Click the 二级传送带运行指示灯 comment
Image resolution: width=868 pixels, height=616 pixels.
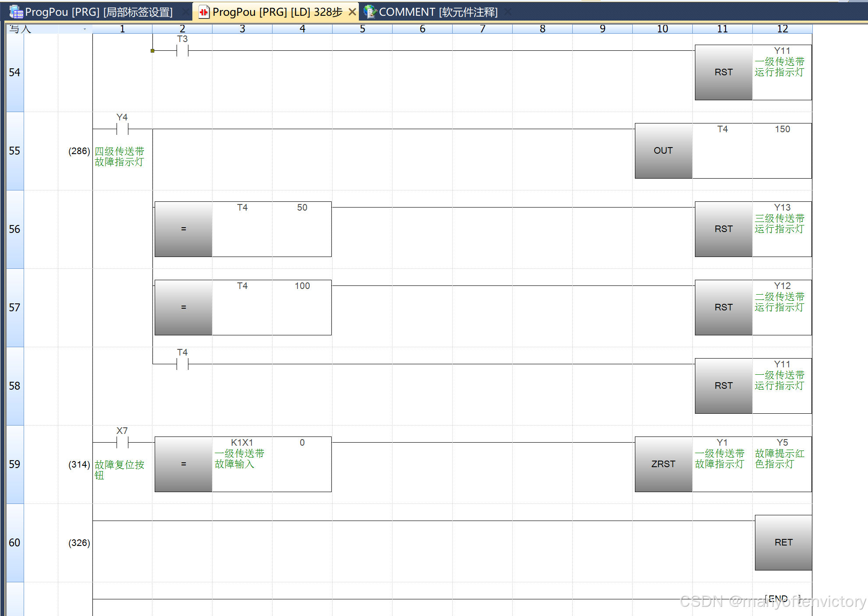779,302
